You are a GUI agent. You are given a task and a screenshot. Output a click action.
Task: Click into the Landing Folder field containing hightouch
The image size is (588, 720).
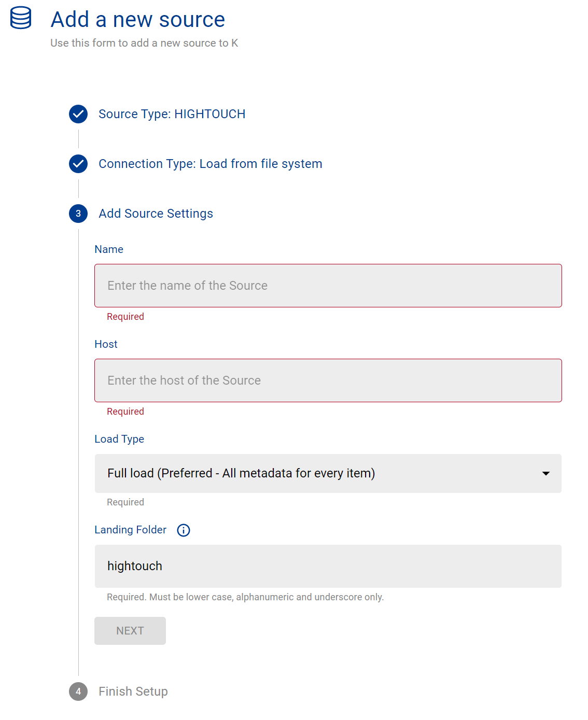click(x=328, y=566)
